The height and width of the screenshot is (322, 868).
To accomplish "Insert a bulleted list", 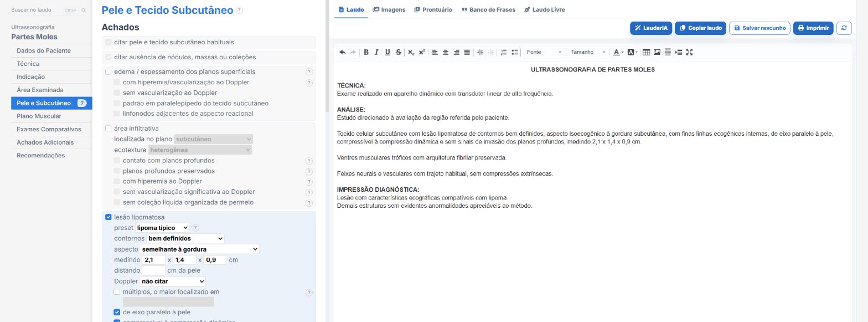I will (515, 52).
